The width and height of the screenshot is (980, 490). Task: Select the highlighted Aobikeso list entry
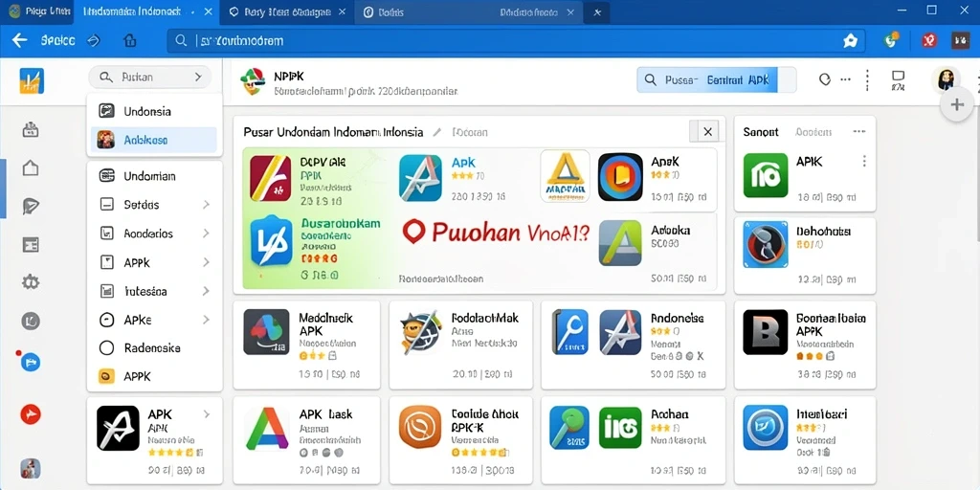click(154, 140)
